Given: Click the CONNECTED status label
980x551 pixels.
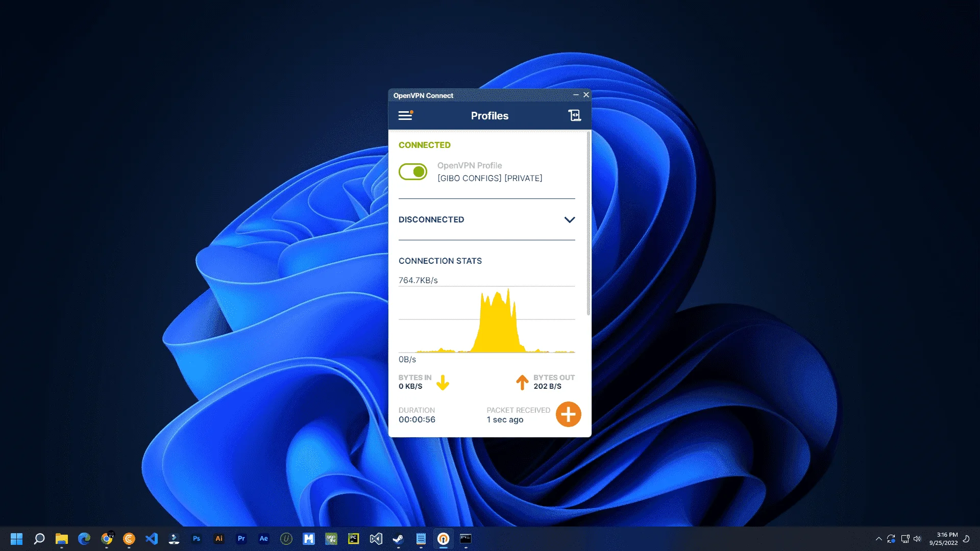Looking at the screenshot, I should click(424, 145).
